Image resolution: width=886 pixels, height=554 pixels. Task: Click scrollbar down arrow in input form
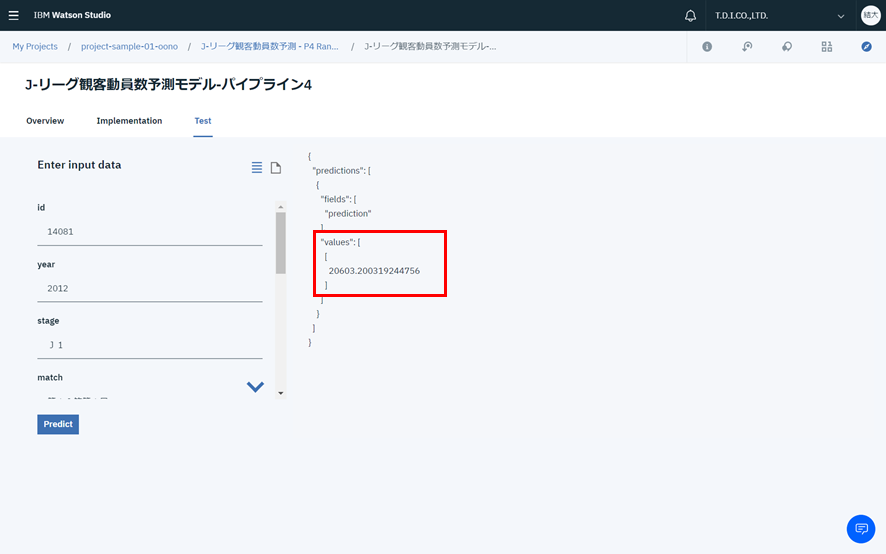pyautogui.click(x=280, y=393)
